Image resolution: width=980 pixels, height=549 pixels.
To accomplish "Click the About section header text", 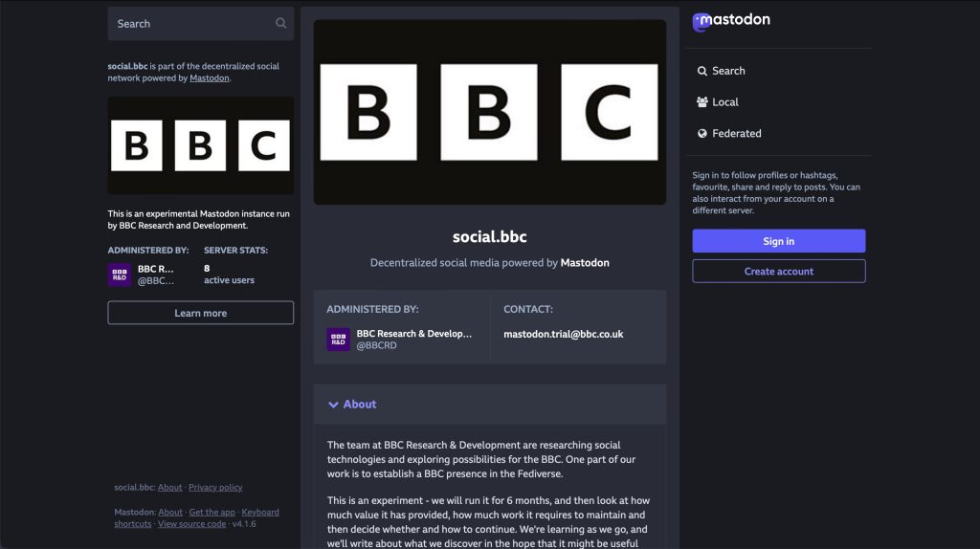I will point(360,405).
